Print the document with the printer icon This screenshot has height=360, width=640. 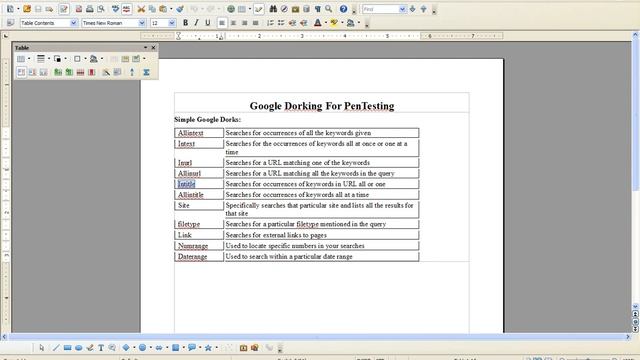[89, 9]
